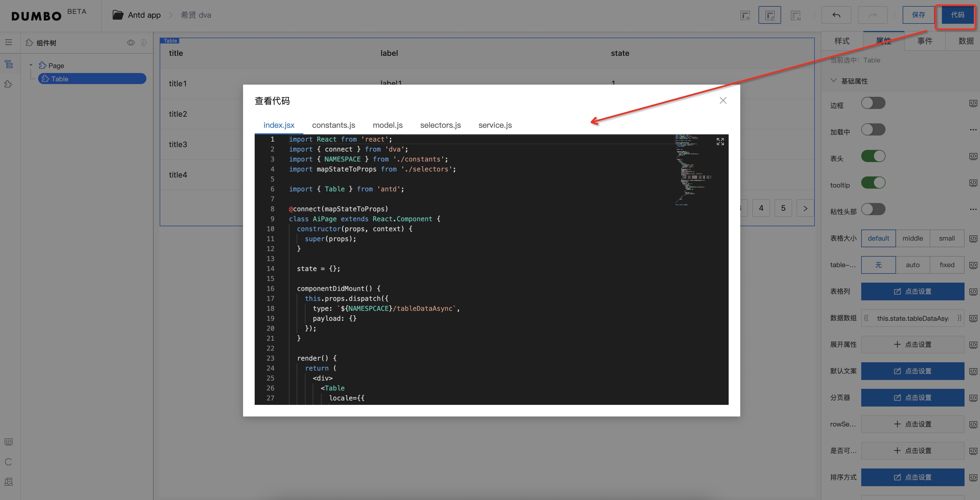Disable the tooltip switch
The width and height of the screenshot is (980, 500).
873,183
